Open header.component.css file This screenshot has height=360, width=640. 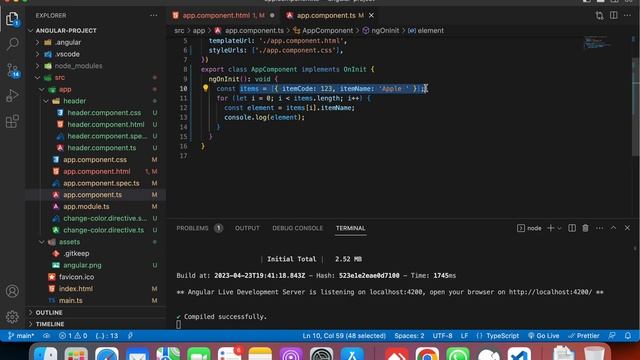pyautogui.click(x=96, y=113)
